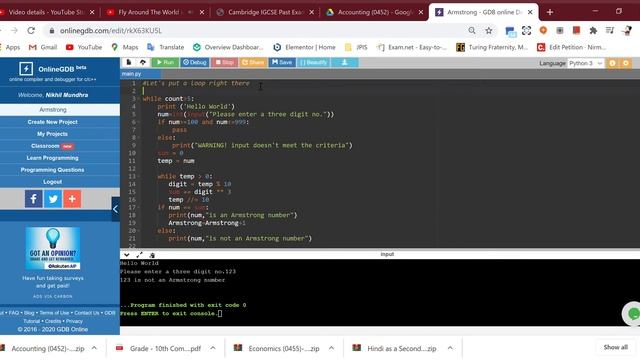Click the Twitter share icon
This screenshot has height=360, width=640.
(53, 199)
